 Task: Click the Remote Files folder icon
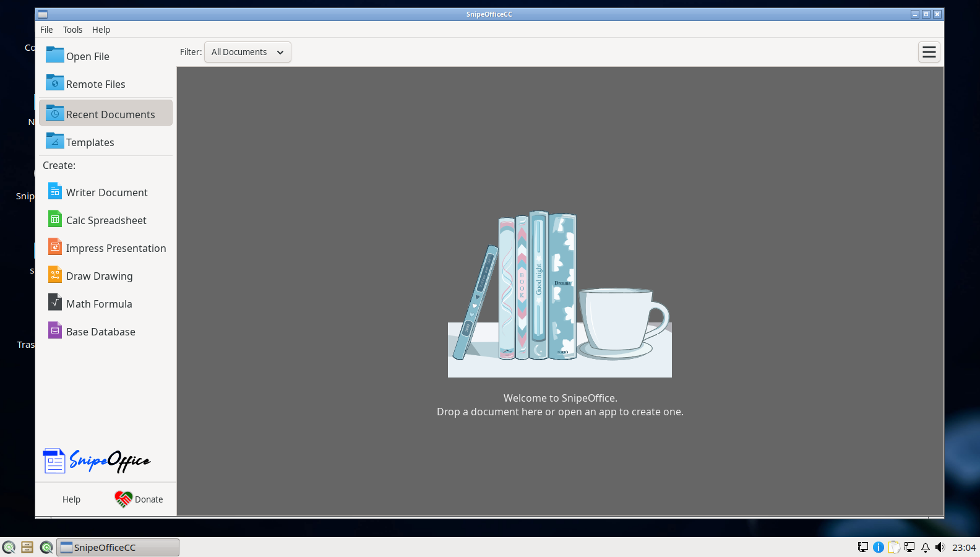[x=55, y=83]
